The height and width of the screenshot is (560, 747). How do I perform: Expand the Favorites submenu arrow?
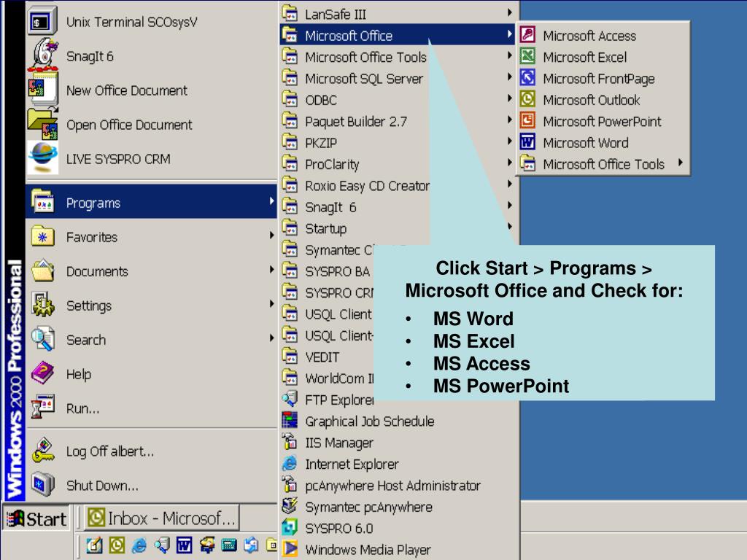click(271, 236)
